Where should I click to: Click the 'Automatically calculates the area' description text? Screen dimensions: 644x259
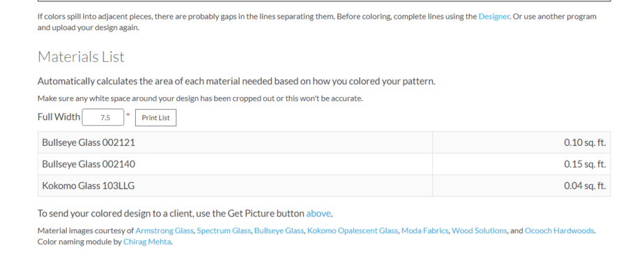tap(236, 82)
